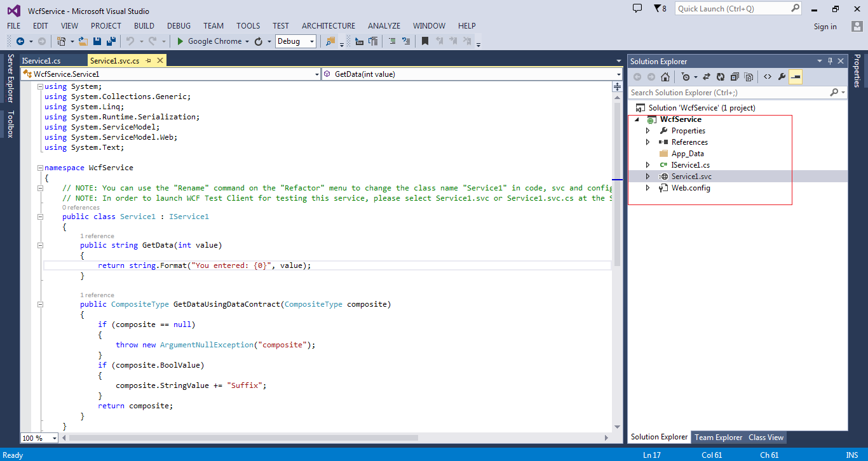Collapse the Service1 class outline block

click(x=40, y=217)
